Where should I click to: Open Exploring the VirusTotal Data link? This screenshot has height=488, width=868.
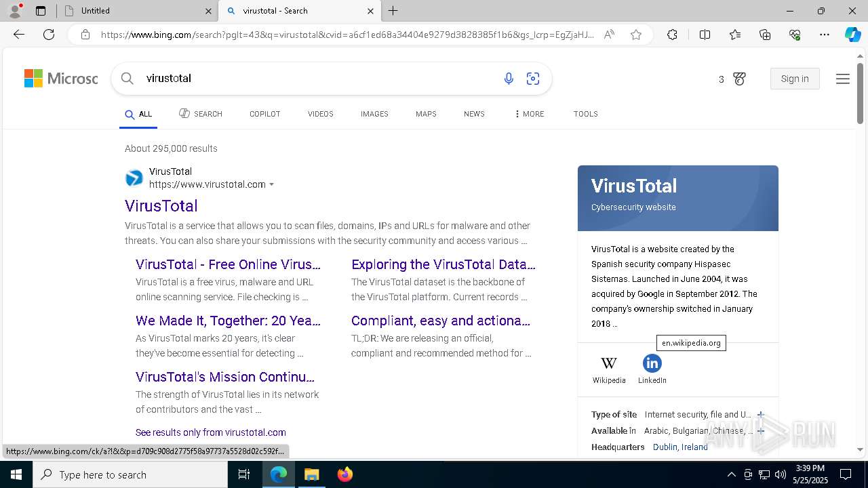(443, 264)
